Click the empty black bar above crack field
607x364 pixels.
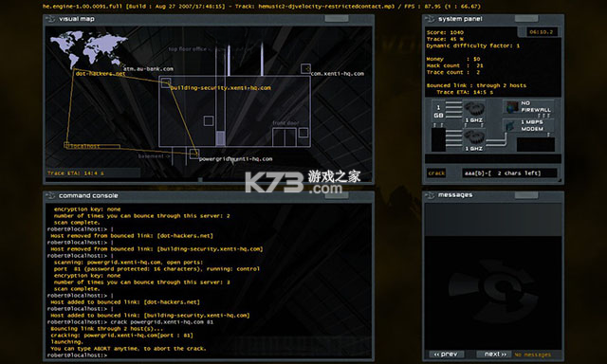tap(493, 158)
